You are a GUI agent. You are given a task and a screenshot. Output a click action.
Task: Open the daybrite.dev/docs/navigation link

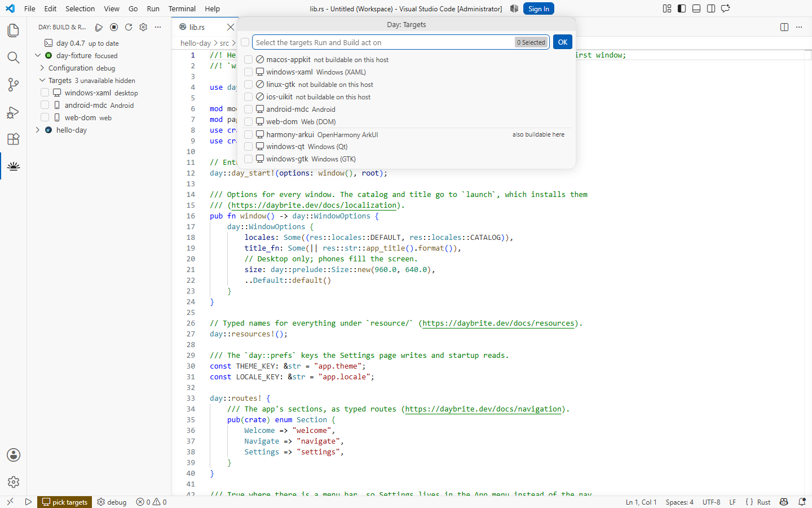(x=484, y=409)
